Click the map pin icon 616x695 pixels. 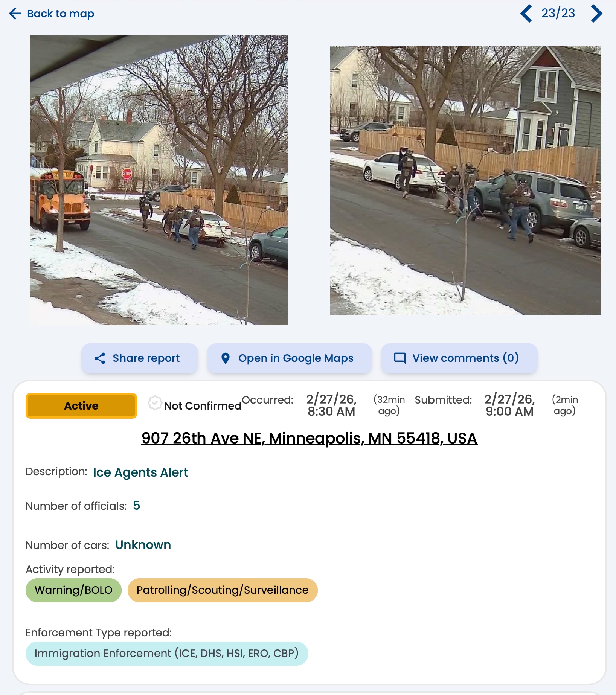click(x=226, y=358)
